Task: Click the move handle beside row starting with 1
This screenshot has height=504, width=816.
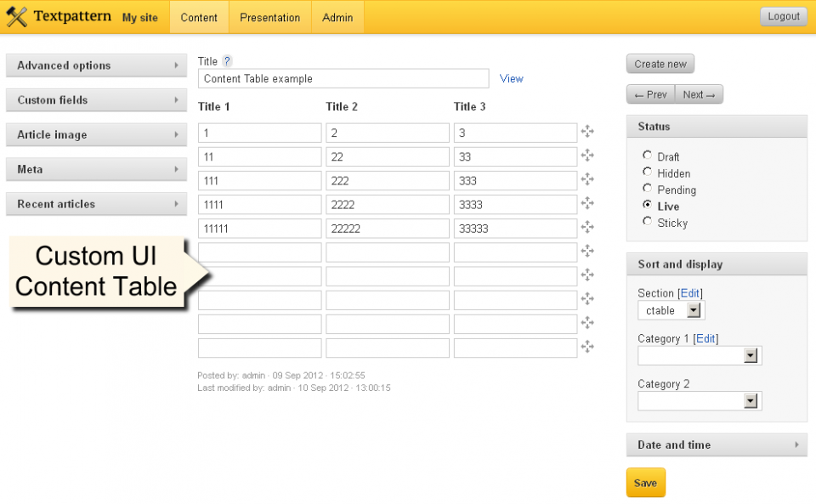Action: (586, 133)
